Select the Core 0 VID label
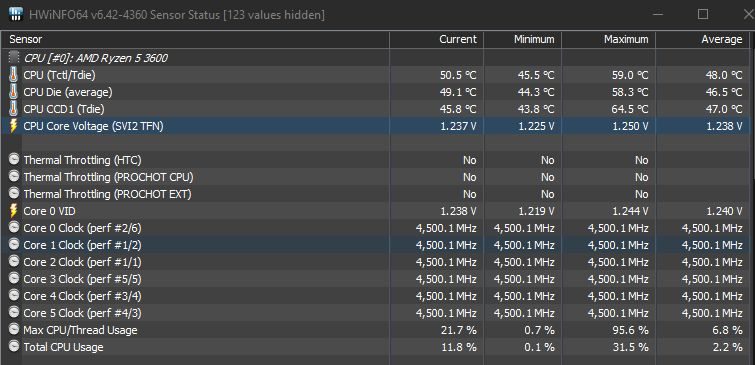Screen dimensions: 755x365 click(x=49, y=211)
